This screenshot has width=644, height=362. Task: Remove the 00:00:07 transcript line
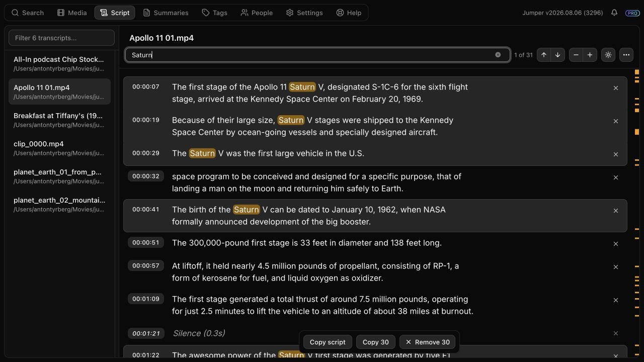click(x=616, y=88)
